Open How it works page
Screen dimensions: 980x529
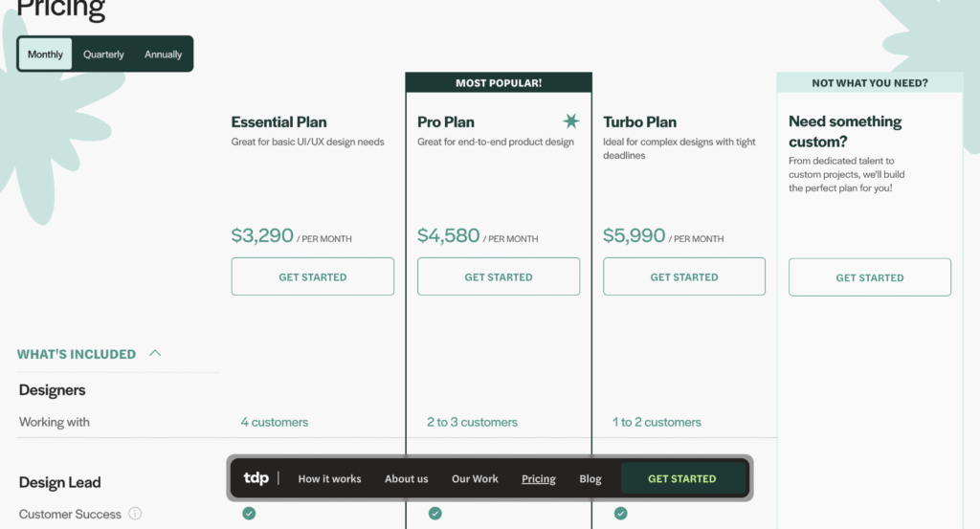click(329, 479)
